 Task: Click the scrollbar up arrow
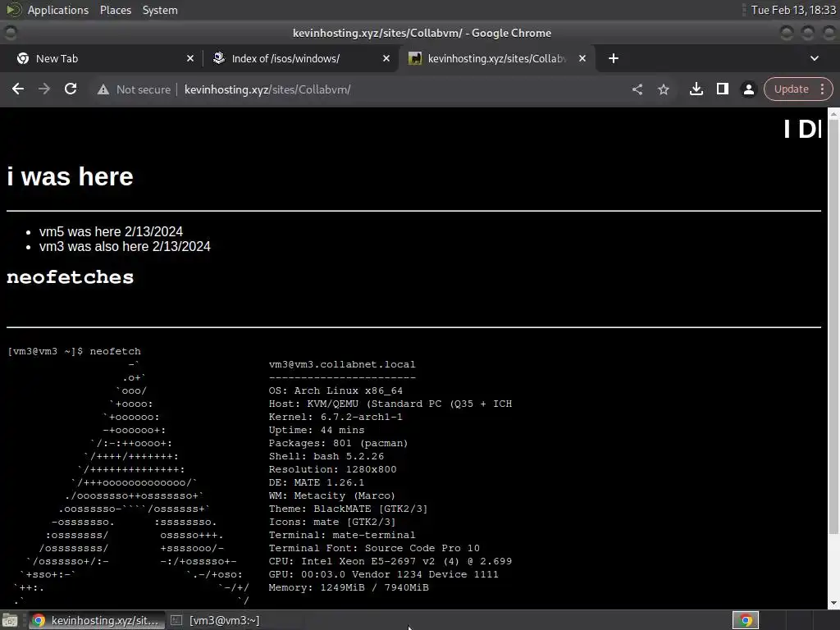point(833,113)
